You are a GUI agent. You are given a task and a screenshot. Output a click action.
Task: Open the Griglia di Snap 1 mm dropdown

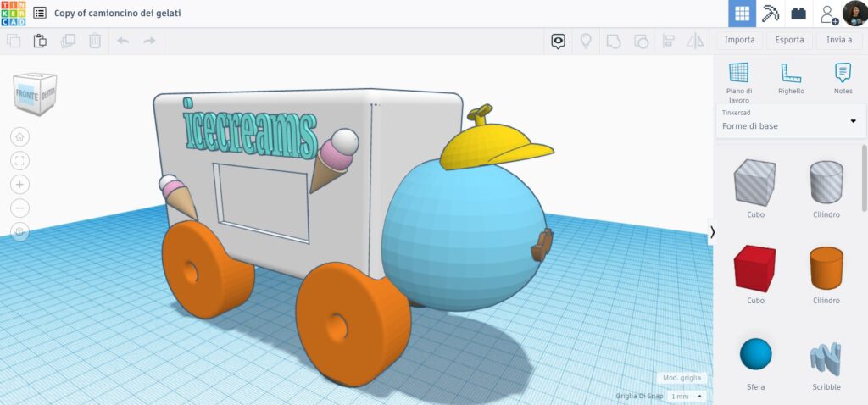click(687, 396)
